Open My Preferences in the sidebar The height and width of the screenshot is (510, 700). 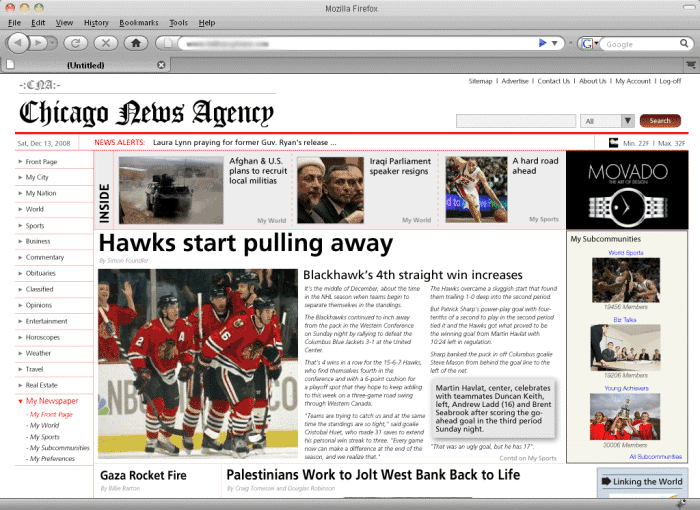pyautogui.click(x=52, y=459)
